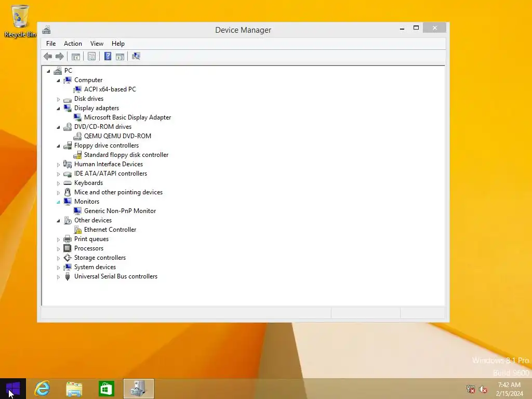This screenshot has height=399, width=532.
Task: Open the View menu
Action: (97, 44)
